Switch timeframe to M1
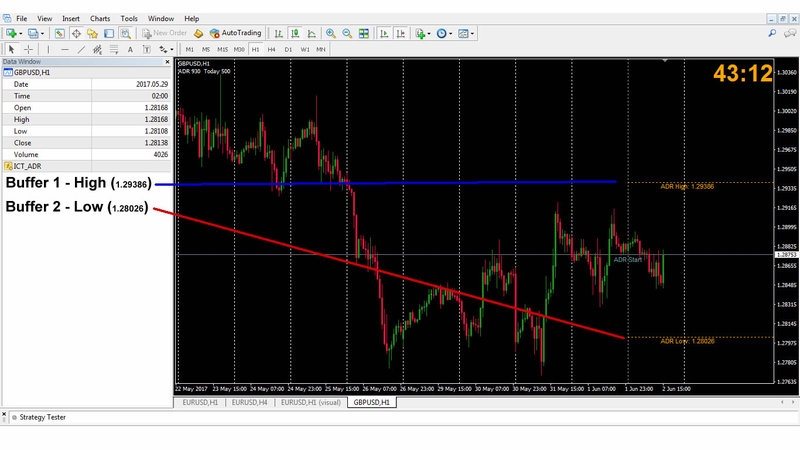 click(189, 49)
